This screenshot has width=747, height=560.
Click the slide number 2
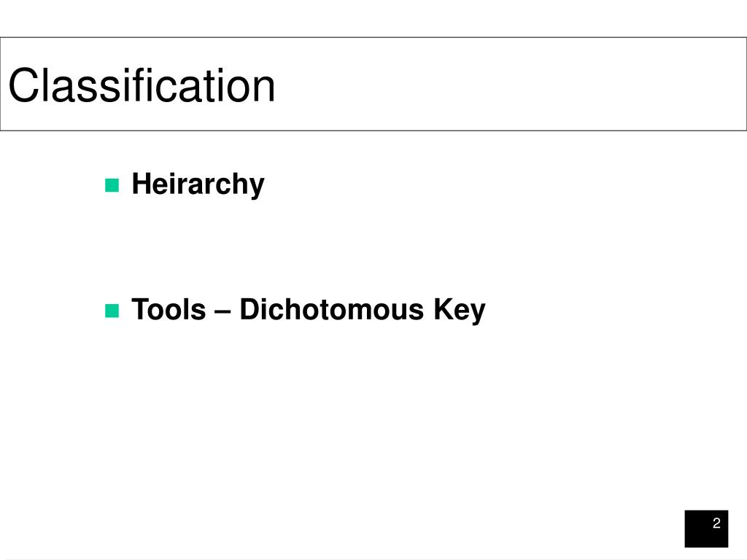coord(716,523)
